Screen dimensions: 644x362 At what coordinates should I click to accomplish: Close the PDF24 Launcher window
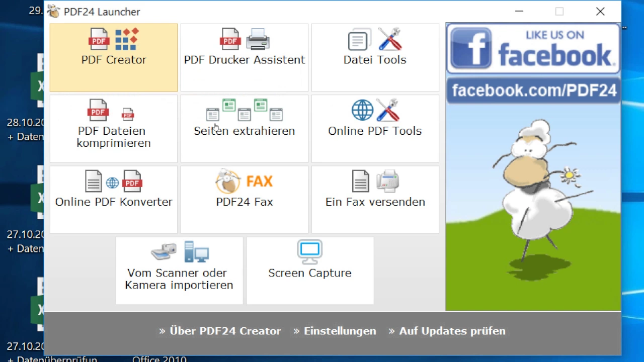click(600, 11)
